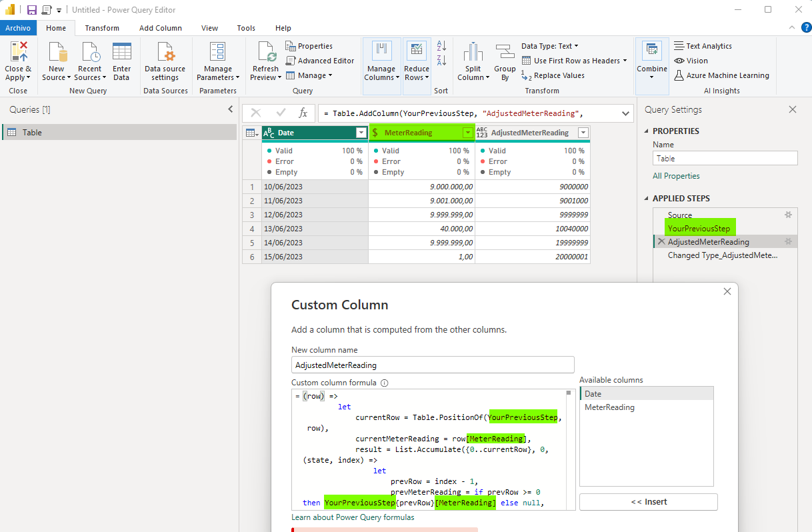The image size is (812, 532).
Task: Click the MeterReading currency type icon
Action: pyautogui.click(x=375, y=133)
